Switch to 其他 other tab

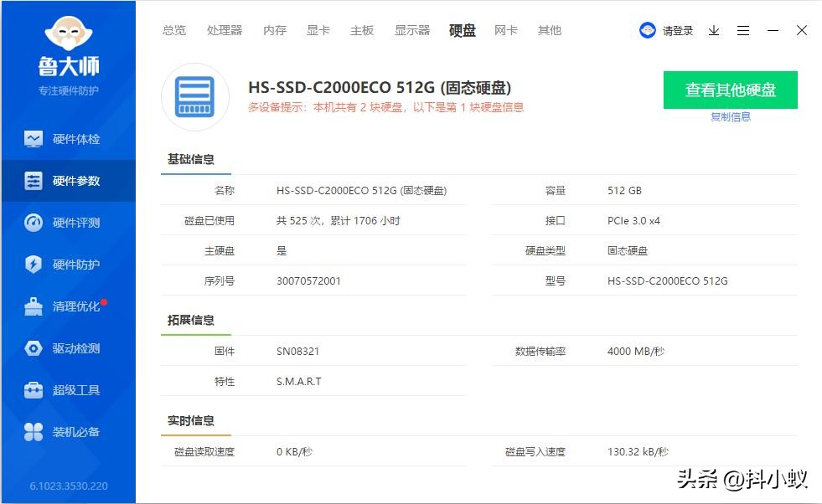tap(550, 30)
